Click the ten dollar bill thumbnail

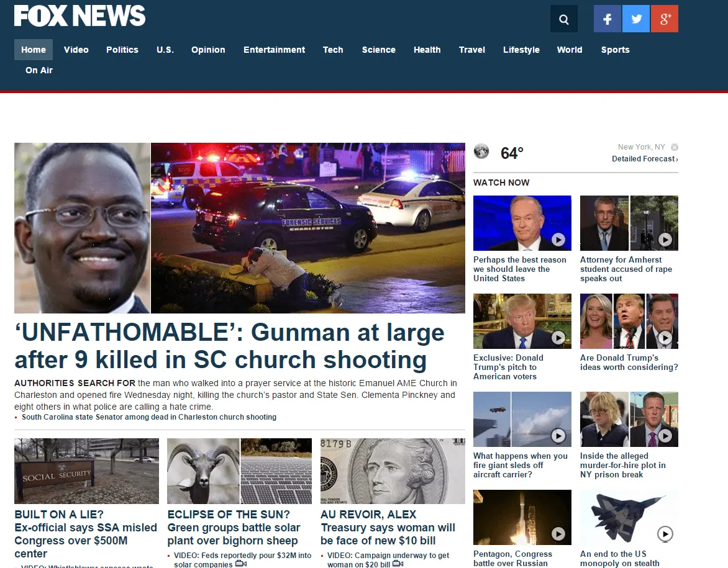393,471
